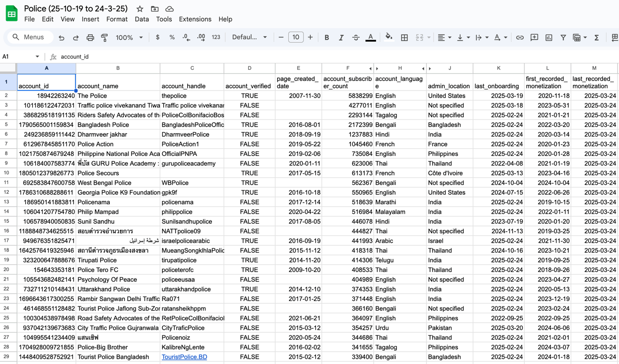The width and height of the screenshot is (619, 364).
Task: Format as currency with dollar icon
Action: [157, 37]
